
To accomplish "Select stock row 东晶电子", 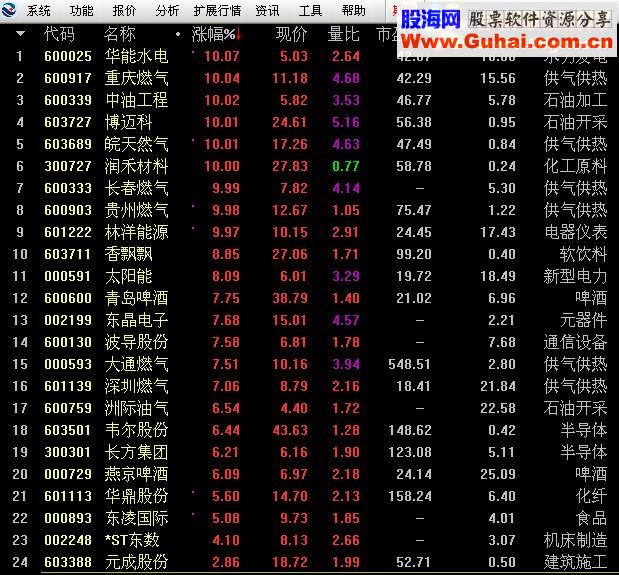I will [310, 320].
